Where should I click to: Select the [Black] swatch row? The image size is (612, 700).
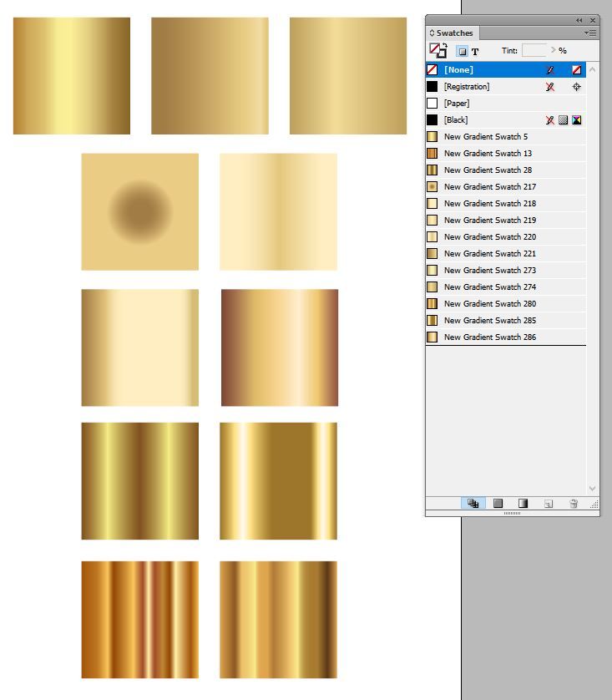click(x=506, y=119)
